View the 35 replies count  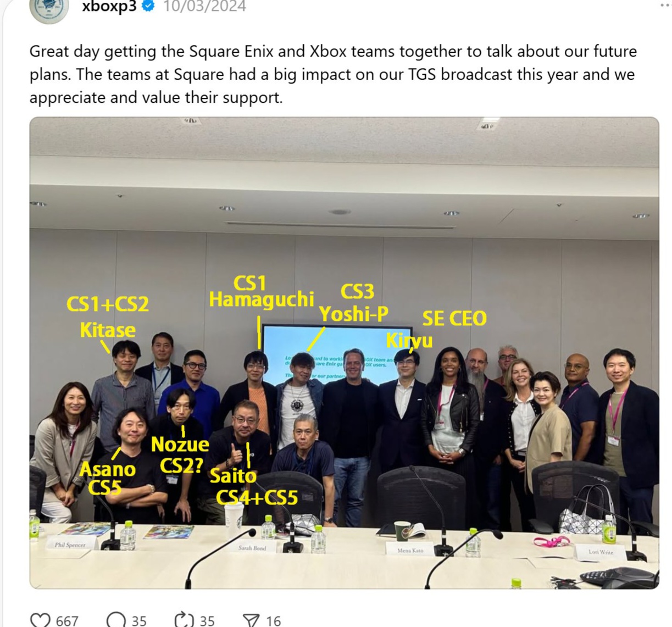coord(139,621)
